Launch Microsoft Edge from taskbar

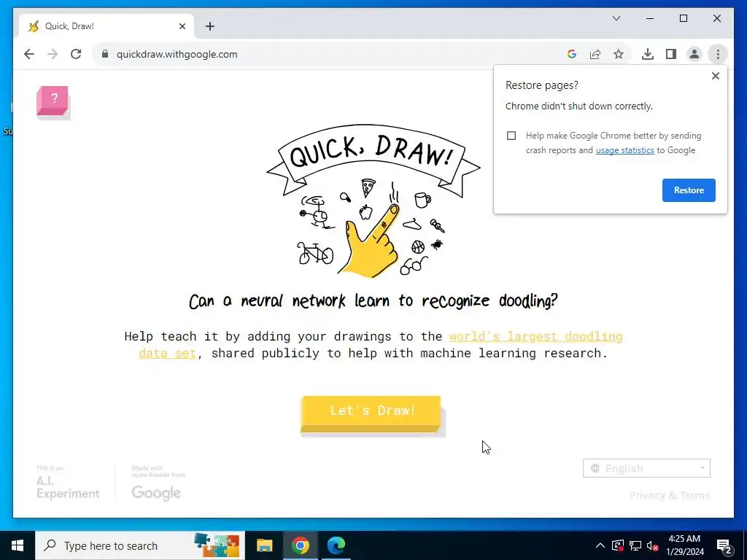(336, 545)
